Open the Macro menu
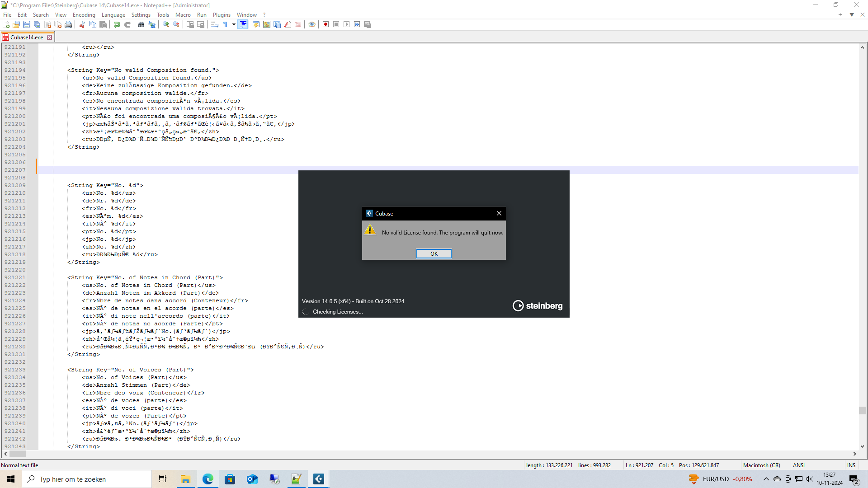 click(x=183, y=15)
